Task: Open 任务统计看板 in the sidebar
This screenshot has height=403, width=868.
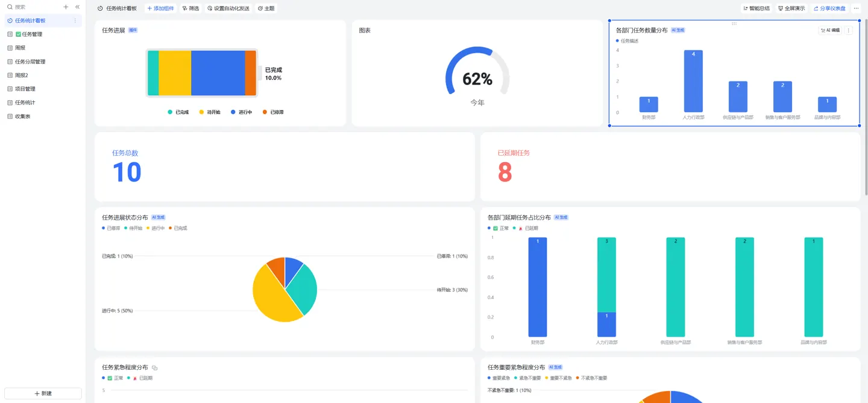Action: [42, 21]
